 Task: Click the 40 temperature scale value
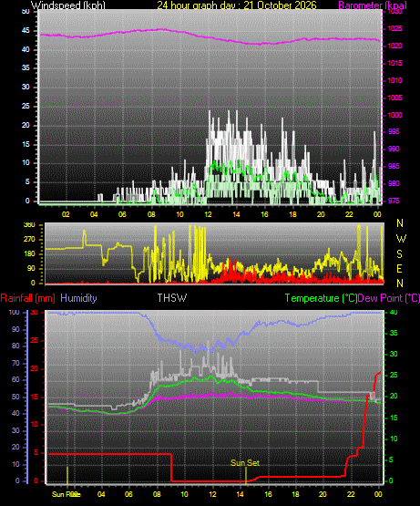[394, 313]
